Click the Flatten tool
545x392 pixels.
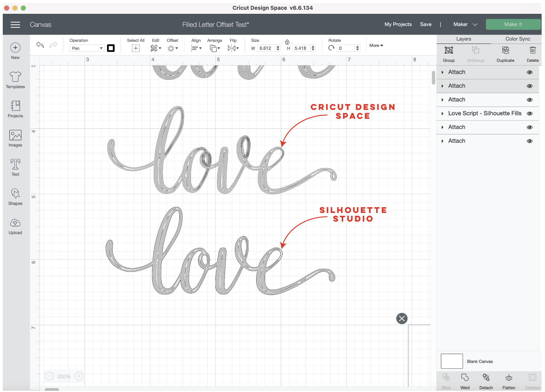tap(509, 382)
